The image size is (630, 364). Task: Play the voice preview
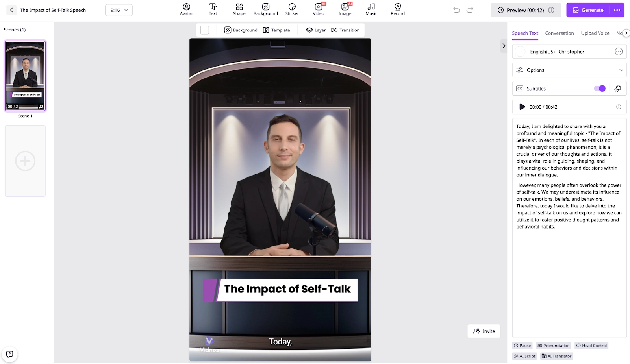pos(522,107)
